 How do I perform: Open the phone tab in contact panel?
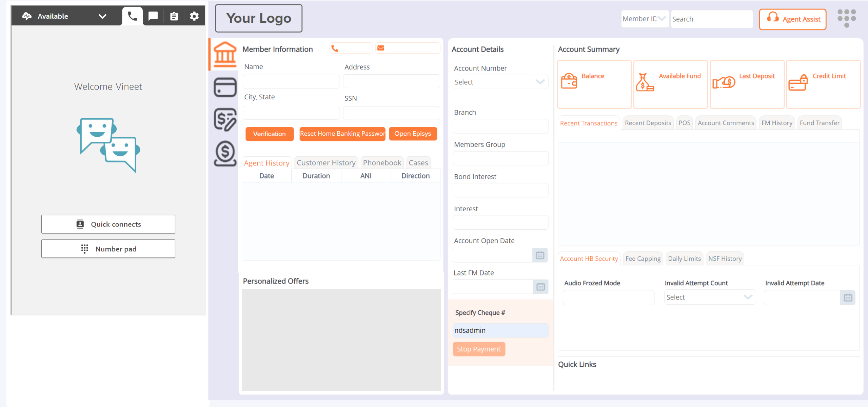132,16
